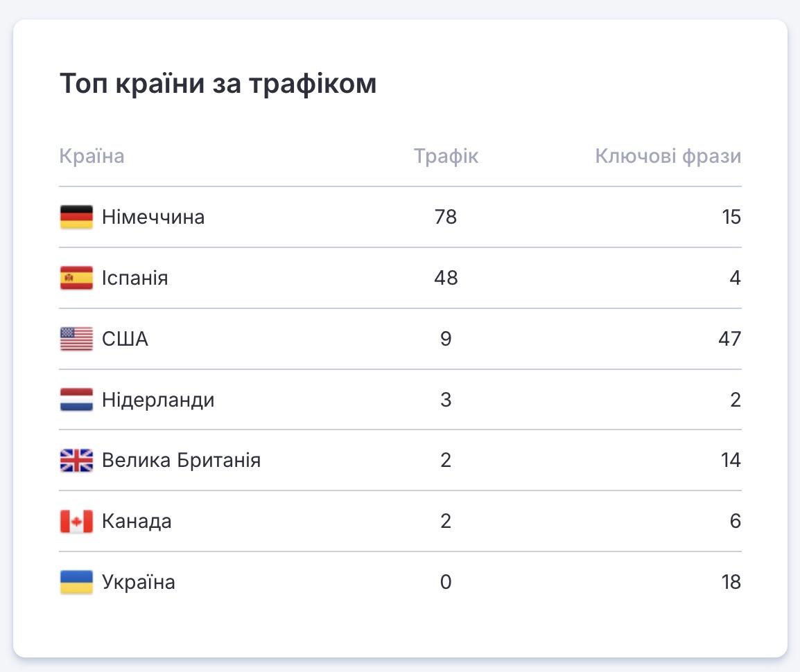Image resolution: width=800 pixels, height=672 pixels.
Task: Sort by the Трафік column header
Action: pyautogui.click(x=446, y=157)
